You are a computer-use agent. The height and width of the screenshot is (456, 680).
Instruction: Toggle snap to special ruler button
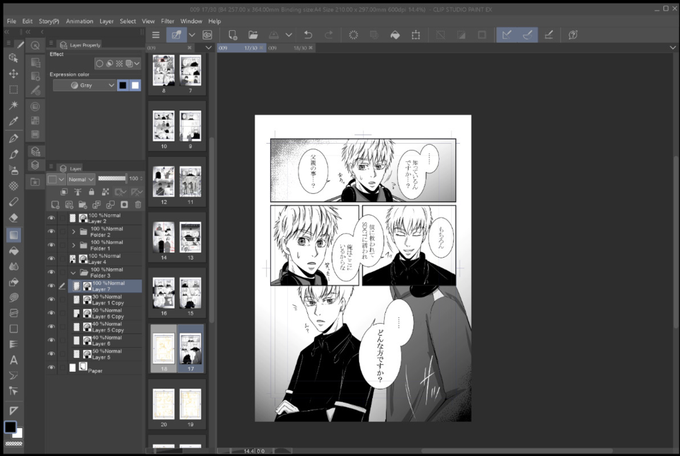coord(527,35)
